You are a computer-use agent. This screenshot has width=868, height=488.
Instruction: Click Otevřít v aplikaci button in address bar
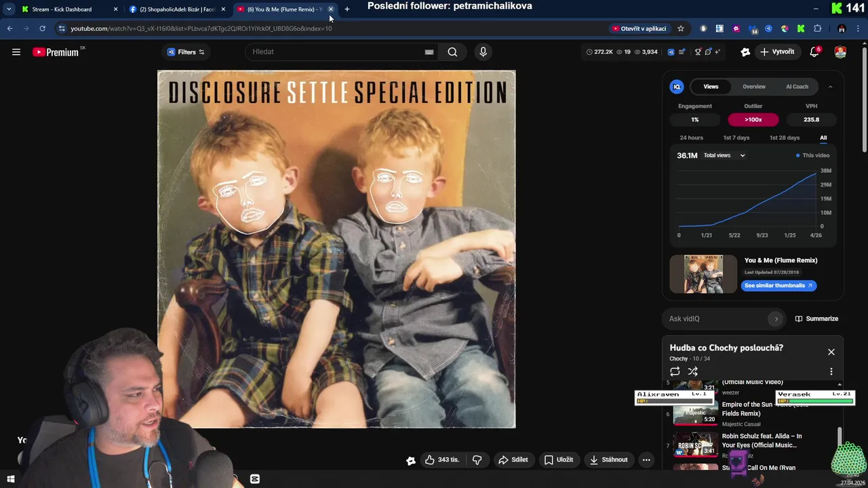click(639, 28)
